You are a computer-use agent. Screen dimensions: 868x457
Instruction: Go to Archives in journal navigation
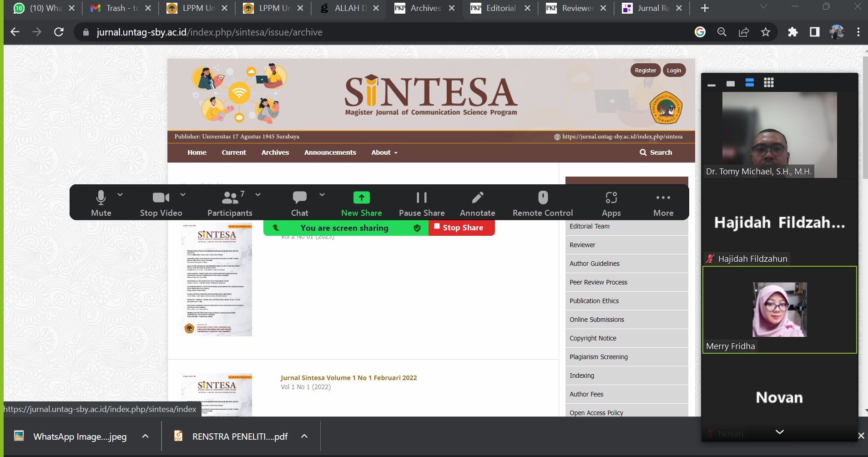pos(275,152)
